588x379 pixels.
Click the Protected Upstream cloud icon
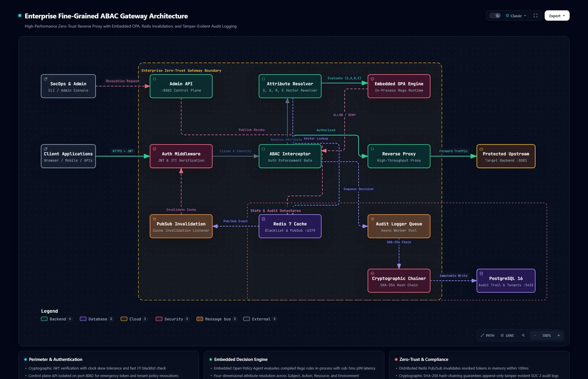click(x=481, y=149)
